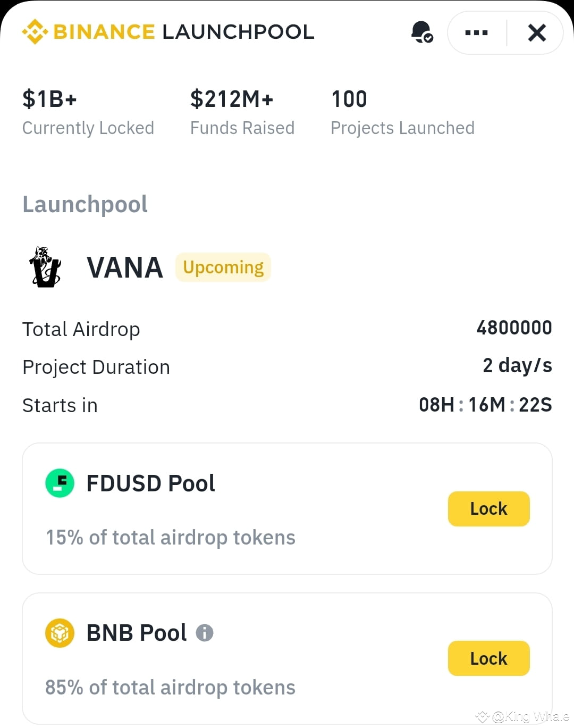
Task: Open the VANA project title
Action: click(x=125, y=267)
